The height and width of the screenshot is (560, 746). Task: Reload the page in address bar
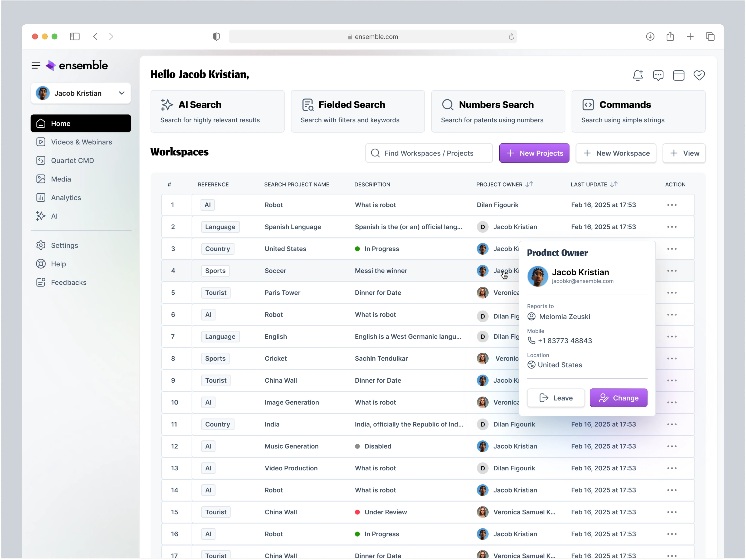coord(511,37)
